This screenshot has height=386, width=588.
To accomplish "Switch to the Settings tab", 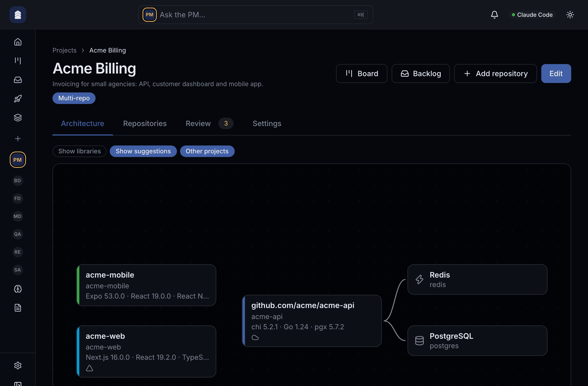I will (267, 123).
